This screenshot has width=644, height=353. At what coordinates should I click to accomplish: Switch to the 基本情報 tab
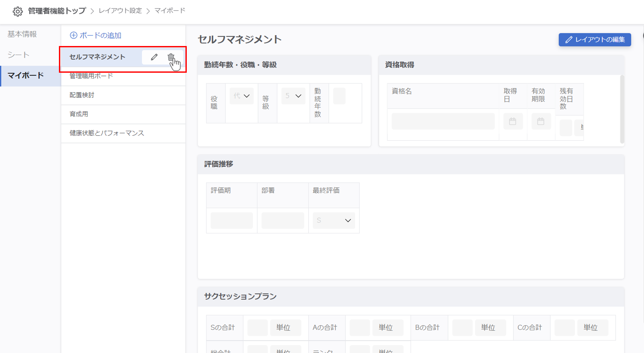(22, 34)
